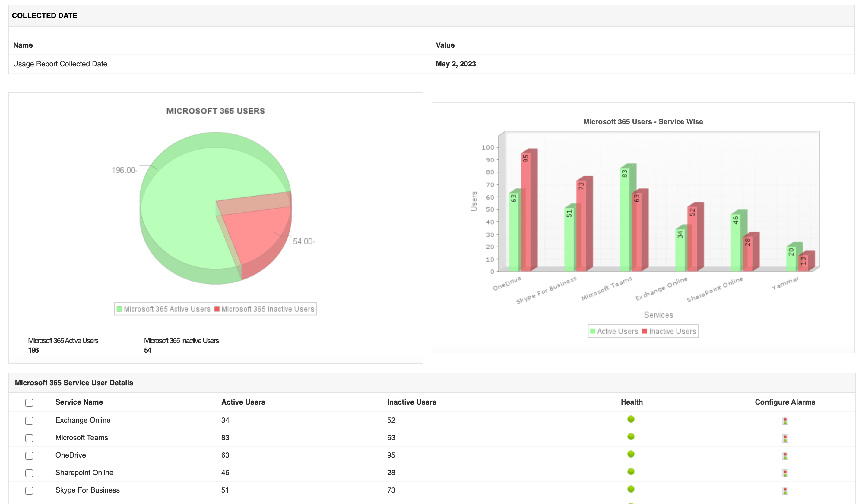Screen dimensions: 862x504
Task: Click the Active Users column header
Action: [243, 402]
